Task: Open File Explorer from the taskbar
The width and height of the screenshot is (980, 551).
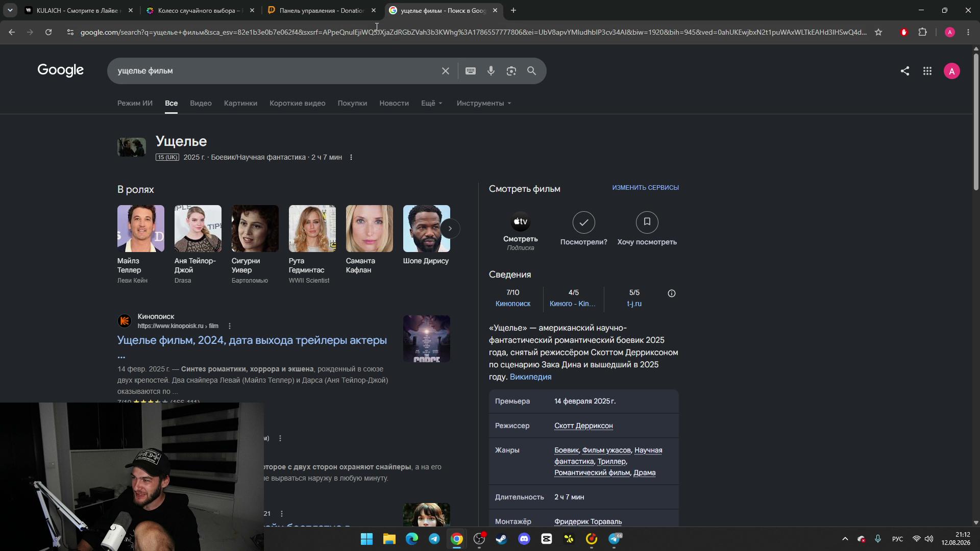Action: [389, 539]
